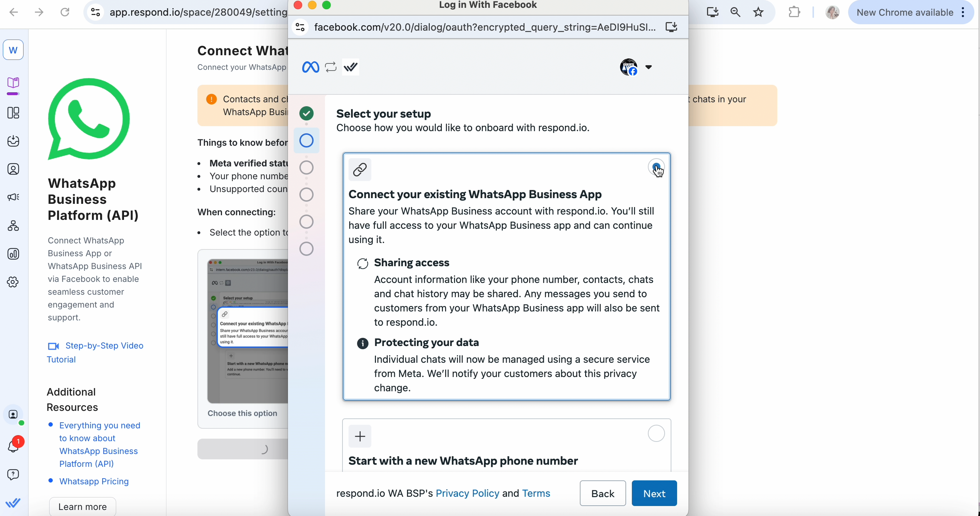Open the Reports chart icon in sidebar
Screen dimensions: 980x516
pyautogui.click(x=13, y=254)
